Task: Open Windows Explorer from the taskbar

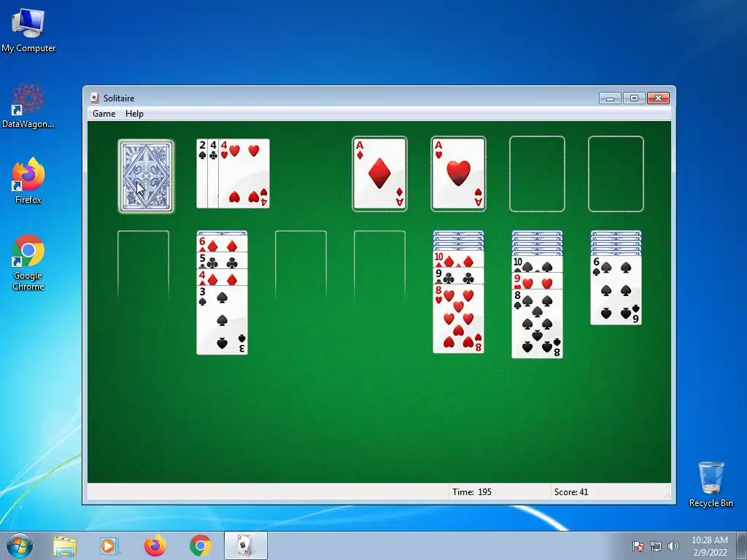Action: click(x=65, y=545)
